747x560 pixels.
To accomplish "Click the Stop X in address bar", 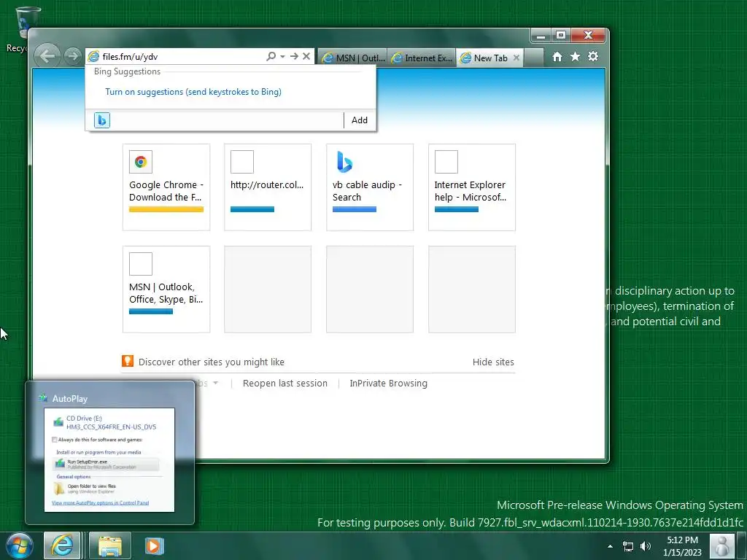I will coord(306,56).
